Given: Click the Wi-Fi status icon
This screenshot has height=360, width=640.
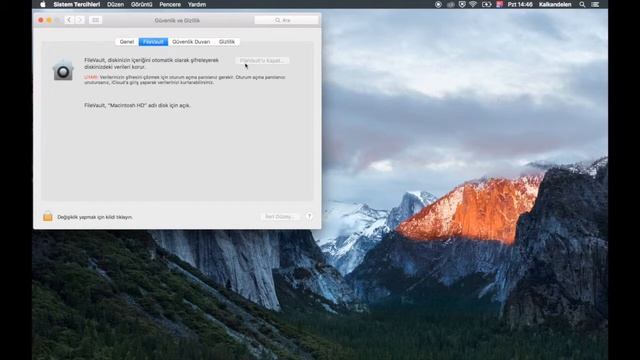Looking at the screenshot, I should click(x=473, y=4).
